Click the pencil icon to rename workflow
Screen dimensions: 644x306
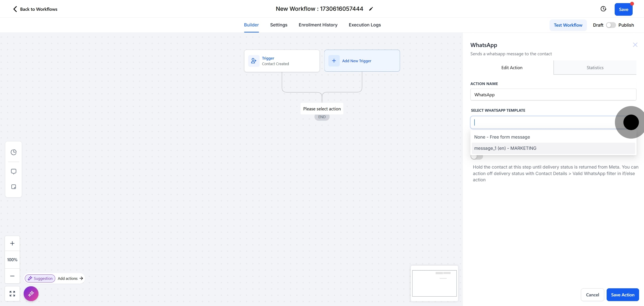[x=371, y=9]
